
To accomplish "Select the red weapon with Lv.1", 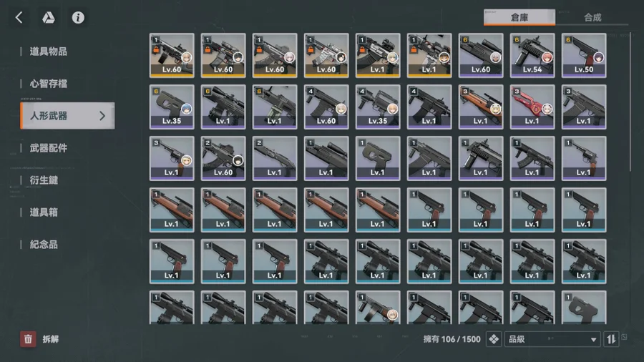I will tap(532, 107).
